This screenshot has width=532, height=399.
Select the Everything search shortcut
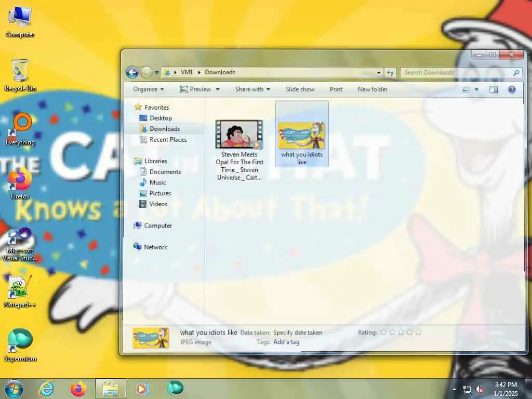click(20, 129)
